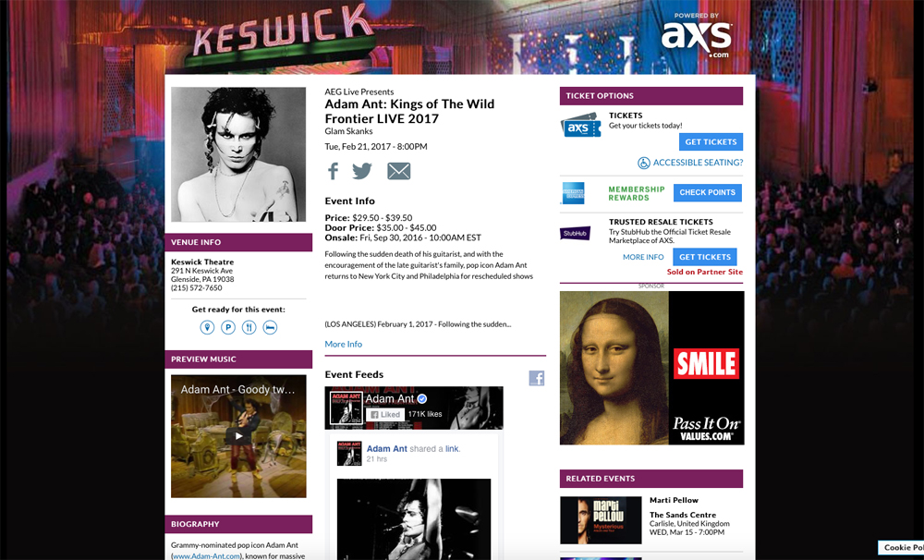Click Check Points for Membership Rewards

click(707, 193)
